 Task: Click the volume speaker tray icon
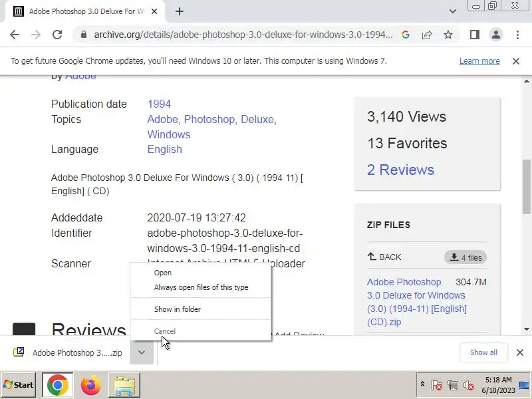(468, 385)
